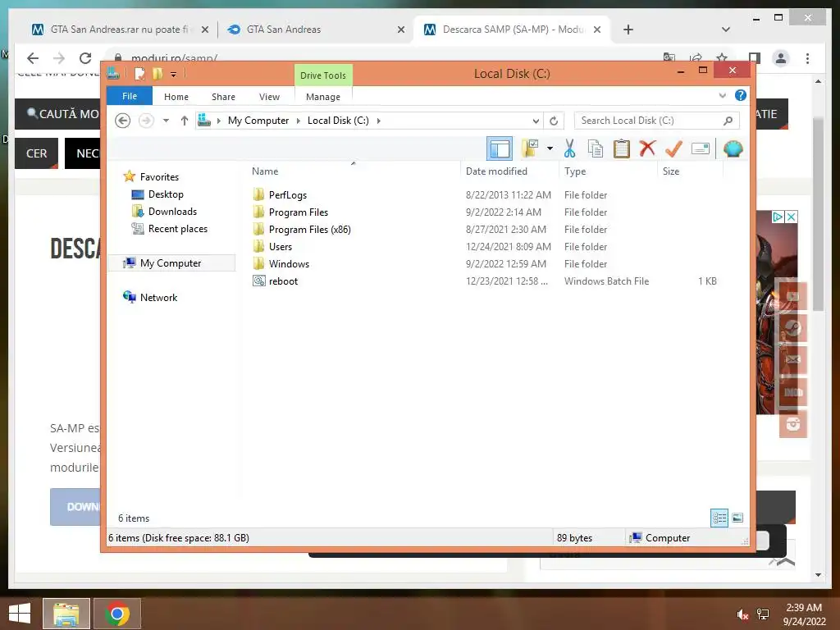
Task: Close the GTA San Andreas.rar Chrome tab
Action: 204,30
